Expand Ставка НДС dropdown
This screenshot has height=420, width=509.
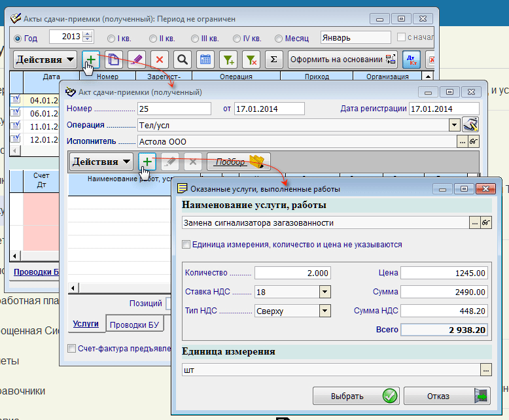pyautogui.click(x=325, y=292)
